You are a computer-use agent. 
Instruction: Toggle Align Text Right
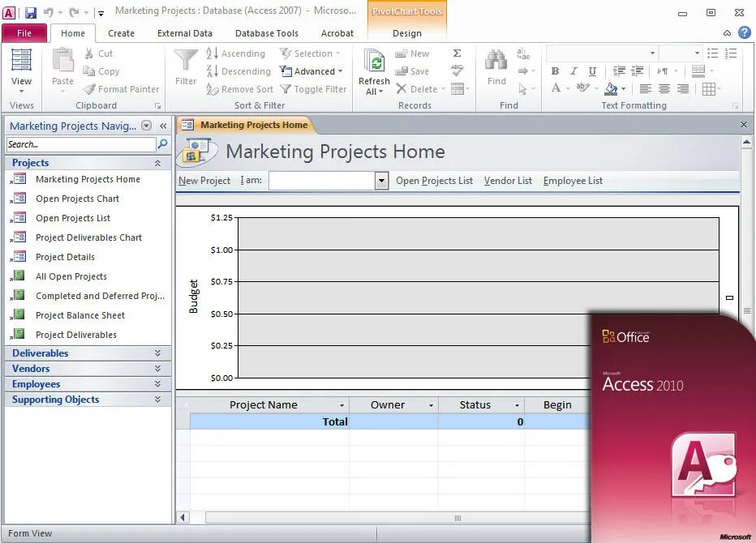click(683, 88)
